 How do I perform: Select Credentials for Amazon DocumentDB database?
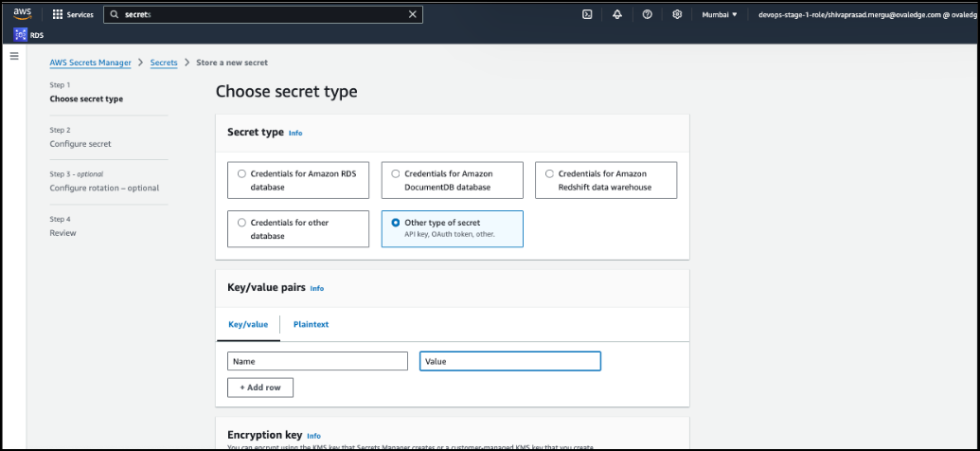[x=397, y=174]
